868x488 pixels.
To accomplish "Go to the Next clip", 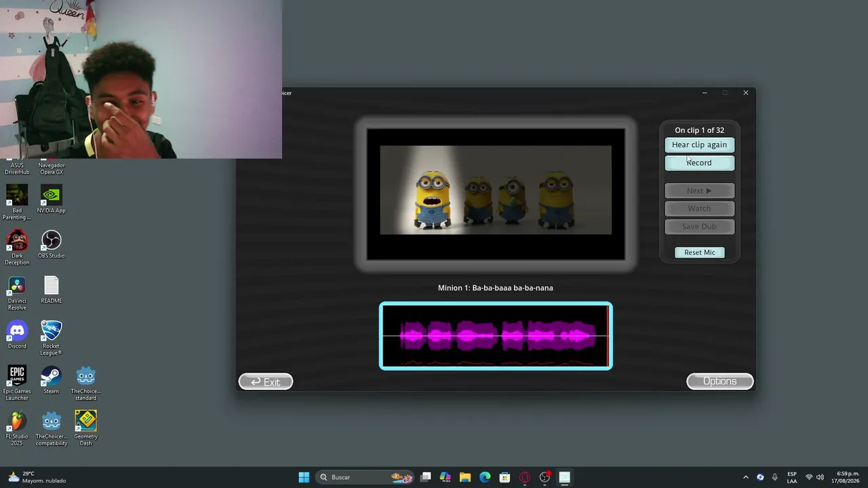I will [x=699, y=190].
